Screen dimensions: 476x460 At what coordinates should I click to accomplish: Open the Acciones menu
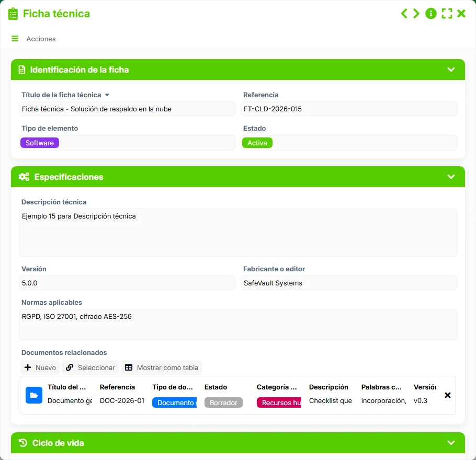(x=41, y=39)
